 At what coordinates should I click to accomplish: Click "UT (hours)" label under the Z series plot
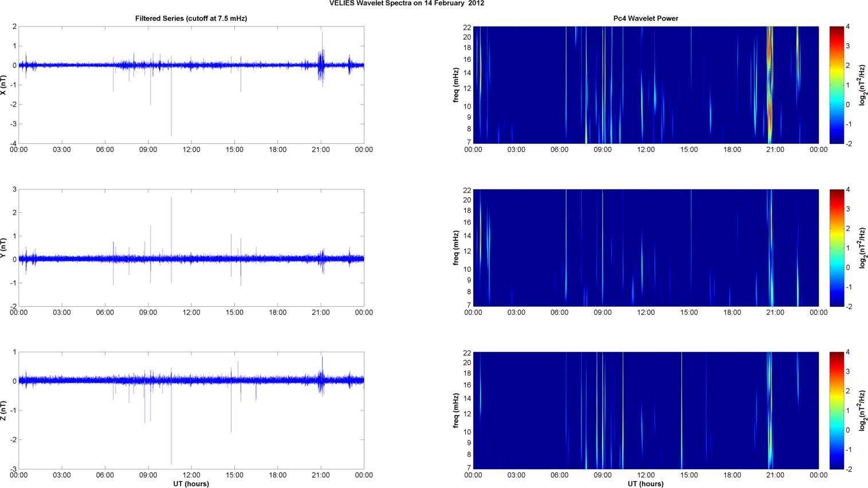click(191, 484)
